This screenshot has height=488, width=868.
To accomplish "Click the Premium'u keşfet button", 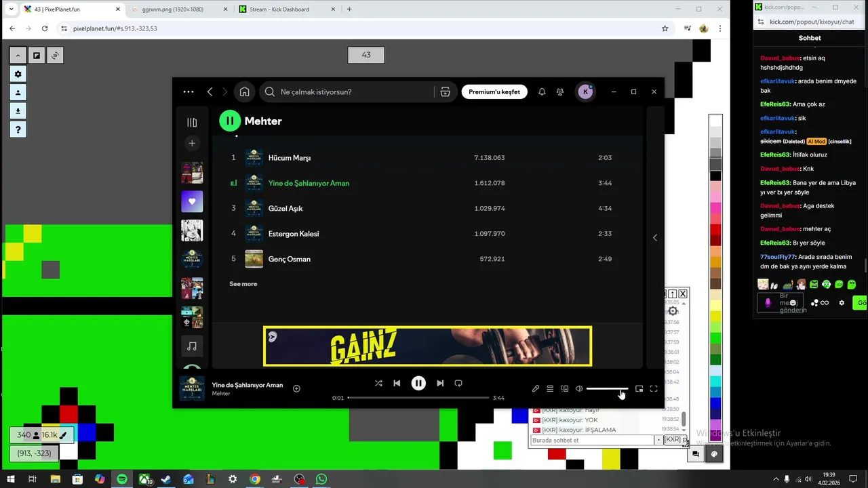I will pyautogui.click(x=494, y=91).
